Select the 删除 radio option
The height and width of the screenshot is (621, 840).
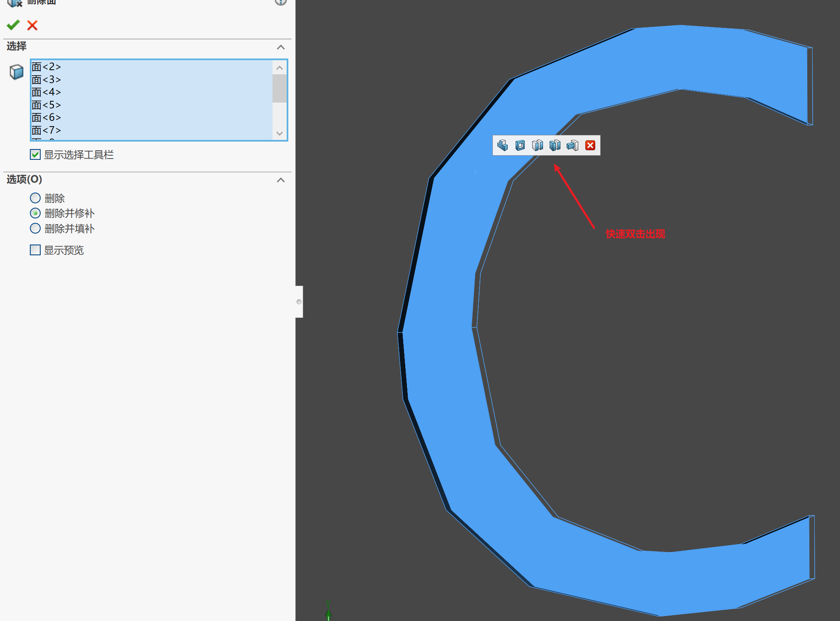35,198
